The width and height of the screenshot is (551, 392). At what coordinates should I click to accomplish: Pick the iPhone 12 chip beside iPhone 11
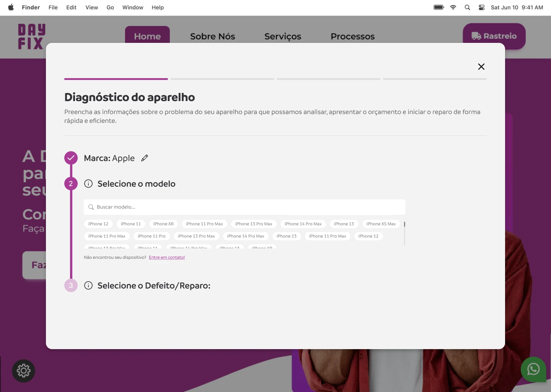[x=98, y=224]
